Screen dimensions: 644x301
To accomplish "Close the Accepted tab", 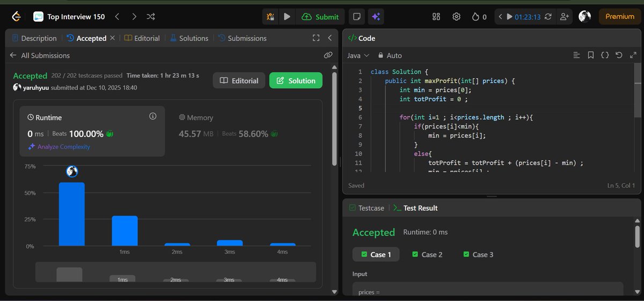I will [x=112, y=38].
